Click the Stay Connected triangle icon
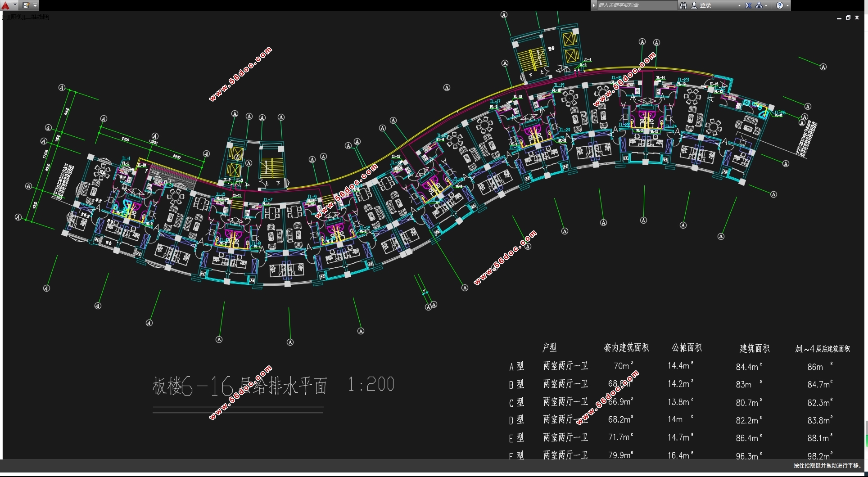868x477 pixels. click(759, 5)
